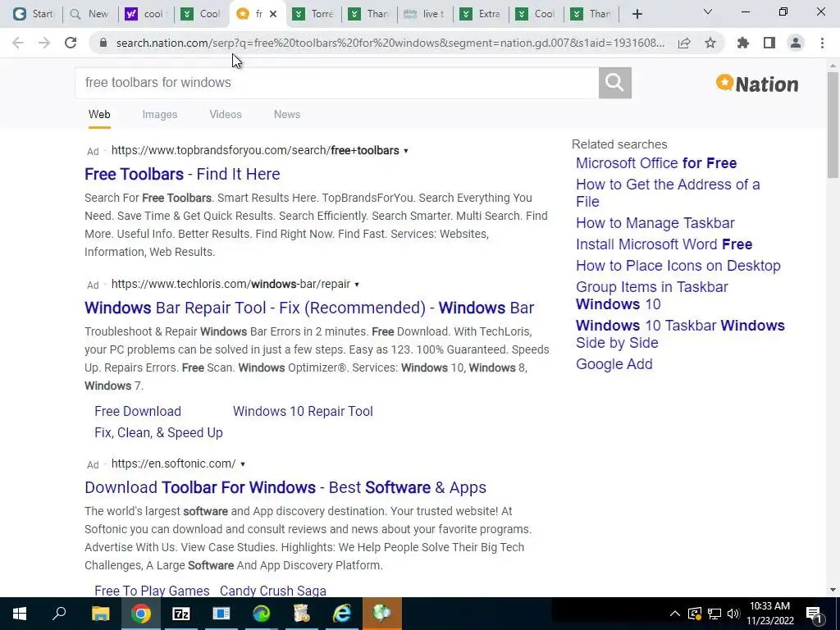Screen dimensions: 840x630
Task: Open the share page icon in address bar
Action: point(684,43)
